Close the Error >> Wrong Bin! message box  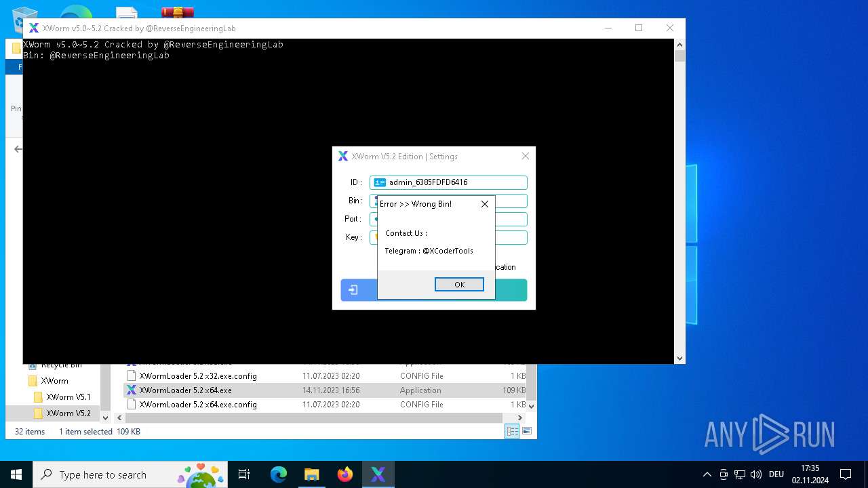[485, 204]
